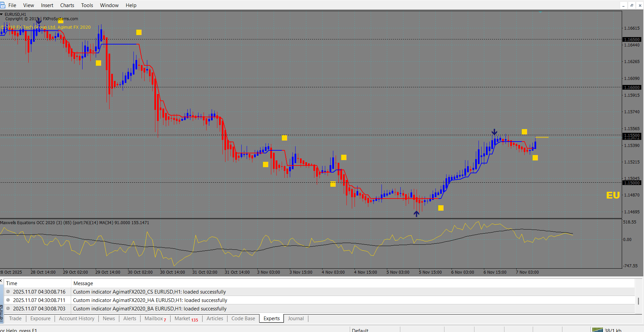The image size is (644, 332).
Task: Click the terminal log vertical scrollbar
Action: (638, 300)
